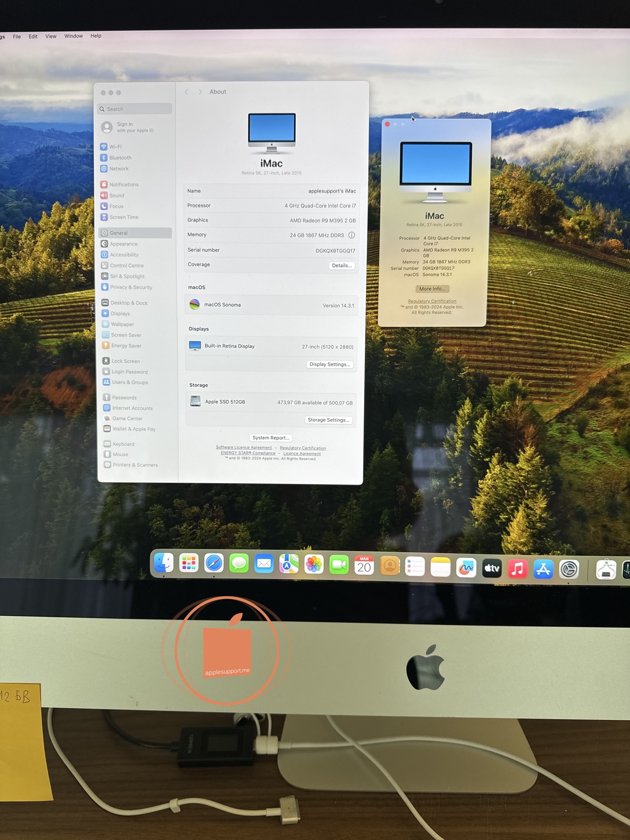Viewport: 630px width, 840px height.
Task: Open Reminders from the Dock
Action: (x=415, y=567)
